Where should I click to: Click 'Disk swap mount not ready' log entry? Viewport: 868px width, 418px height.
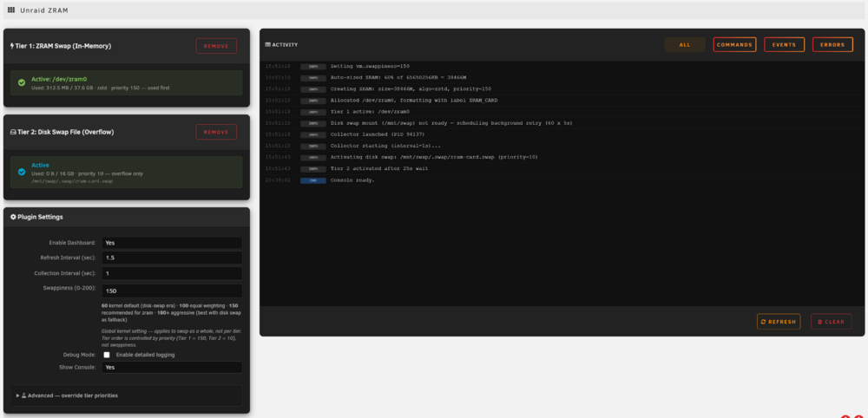point(451,123)
